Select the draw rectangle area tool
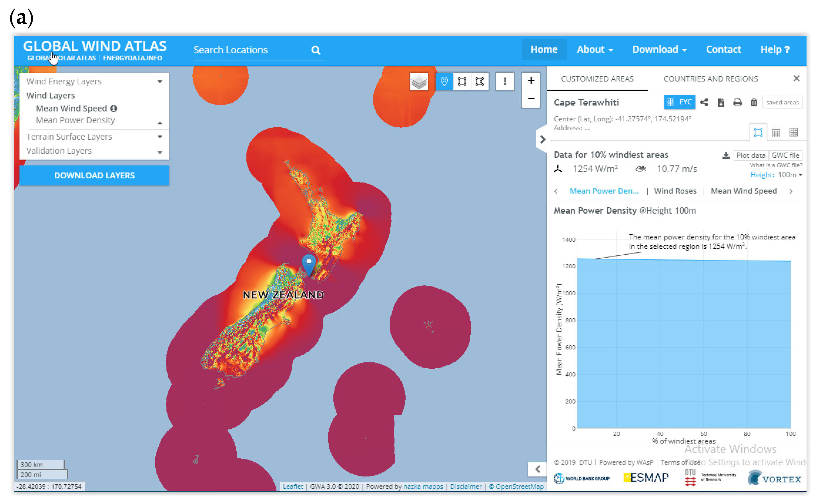Viewport: 819px width, 504px height. point(462,81)
